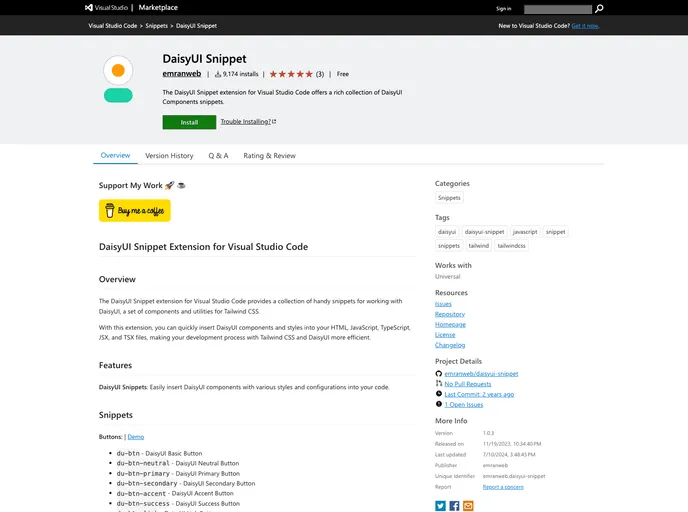Click the five-star rating

pyautogui.click(x=291, y=74)
